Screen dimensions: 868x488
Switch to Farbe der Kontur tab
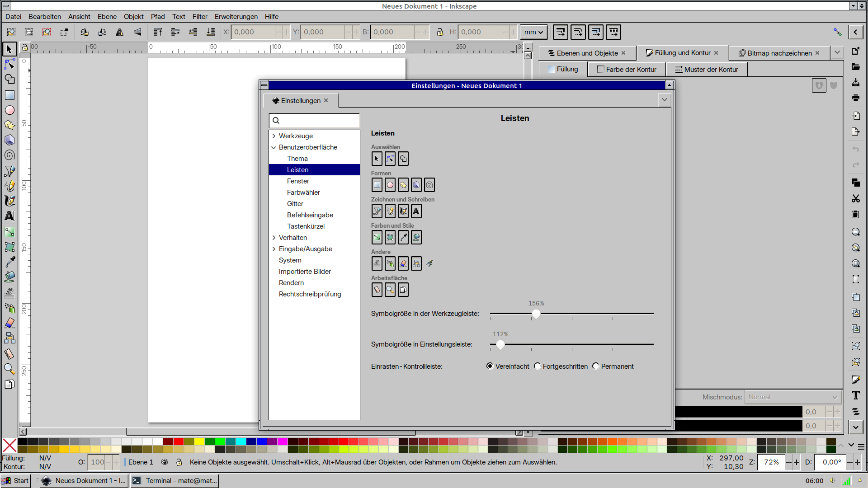click(627, 69)
